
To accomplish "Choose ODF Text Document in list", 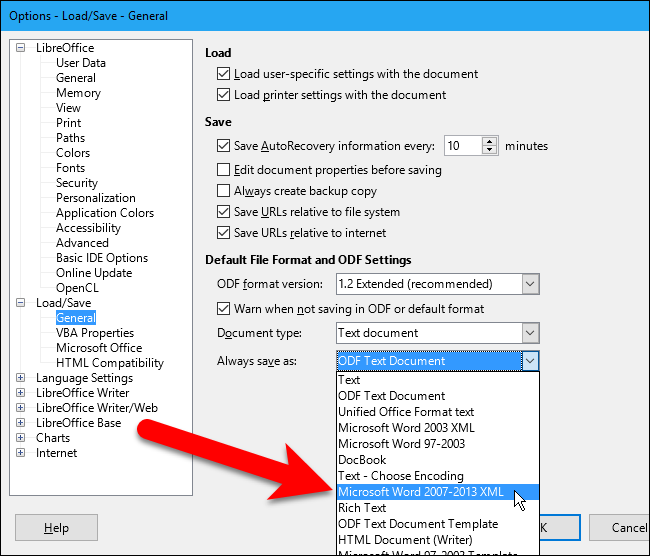I will point(437,396).
